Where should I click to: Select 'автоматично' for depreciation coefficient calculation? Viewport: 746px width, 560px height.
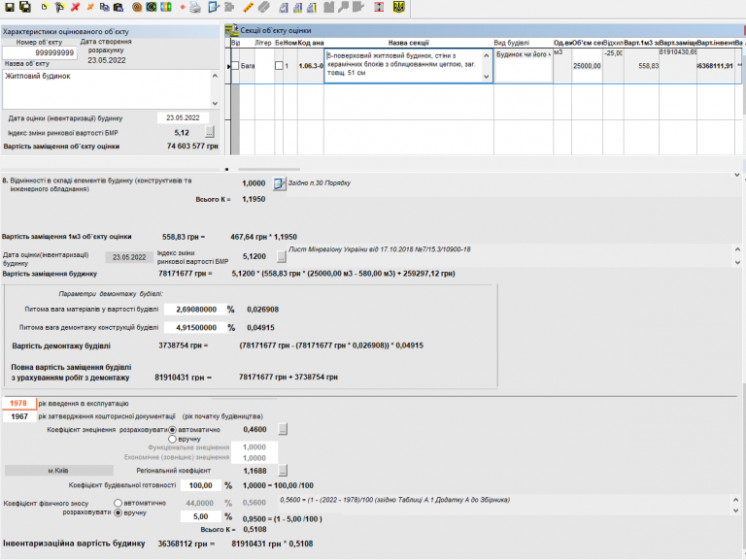(x=172, y=430)
